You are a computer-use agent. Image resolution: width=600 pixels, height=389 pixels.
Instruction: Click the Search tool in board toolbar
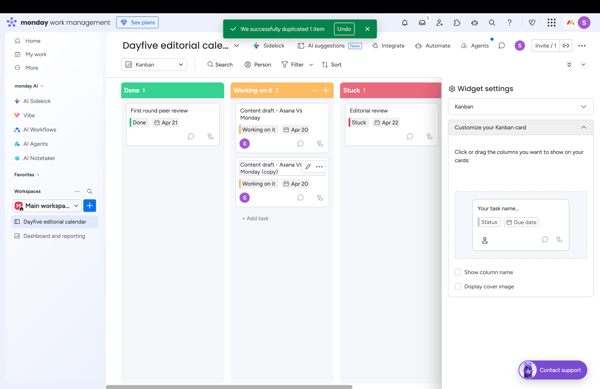coord(220,65)
